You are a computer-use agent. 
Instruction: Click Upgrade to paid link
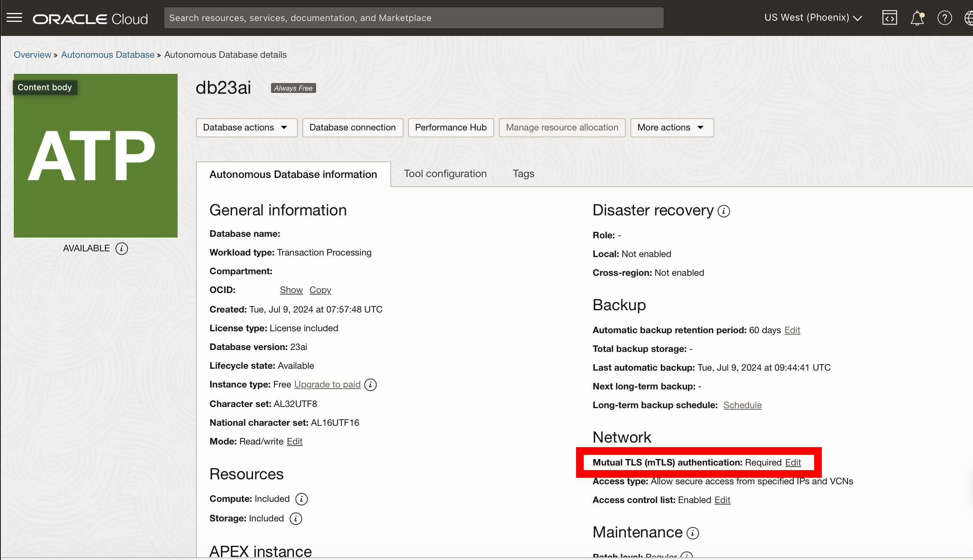328,384
